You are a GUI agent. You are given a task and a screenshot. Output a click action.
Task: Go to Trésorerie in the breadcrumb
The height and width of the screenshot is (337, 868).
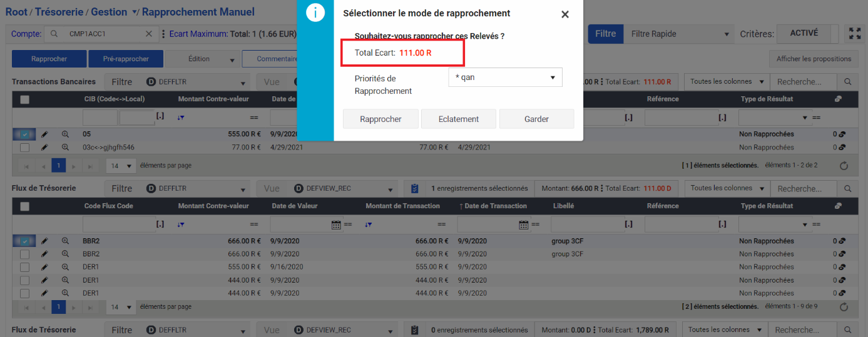[62, 13]
